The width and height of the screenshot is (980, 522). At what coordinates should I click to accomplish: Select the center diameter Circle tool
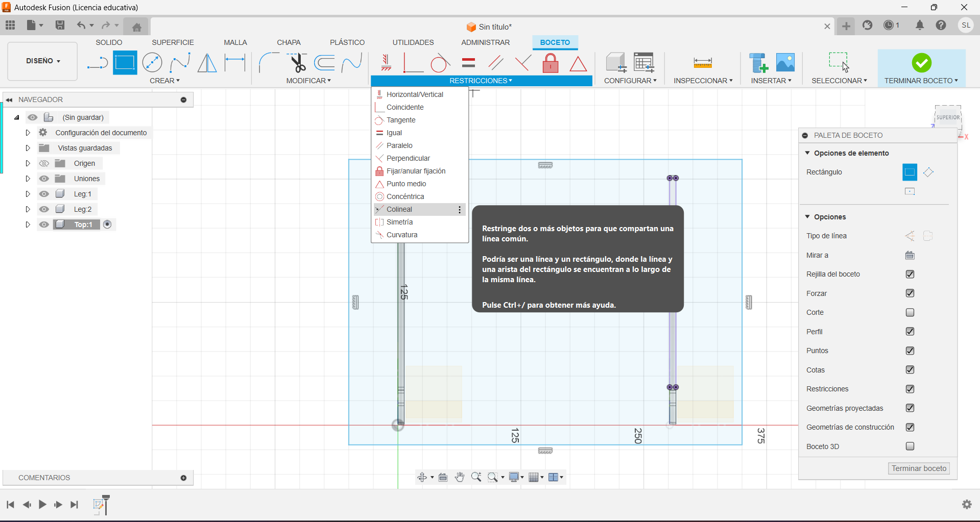(x=152, y=63)
